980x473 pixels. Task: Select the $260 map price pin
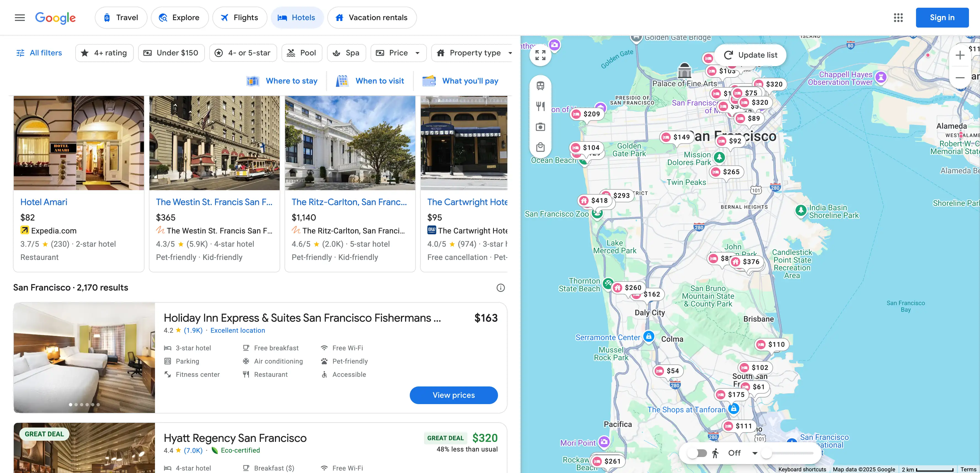click(628, 288)
